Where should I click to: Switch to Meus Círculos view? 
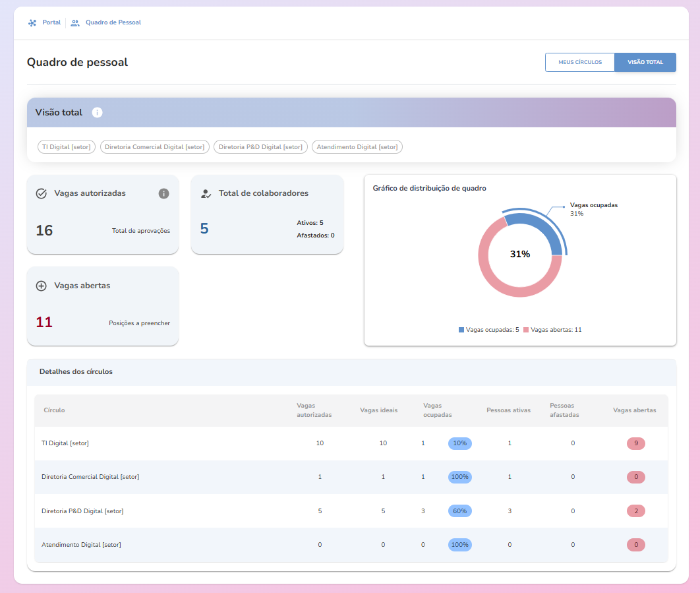(x=580, y=62)
